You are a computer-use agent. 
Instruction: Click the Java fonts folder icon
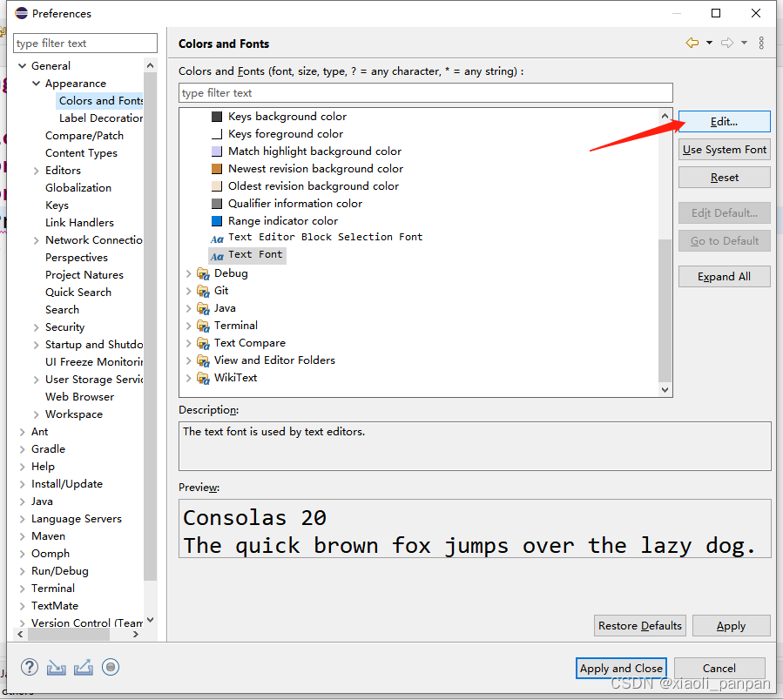click(x=203, y=308)
